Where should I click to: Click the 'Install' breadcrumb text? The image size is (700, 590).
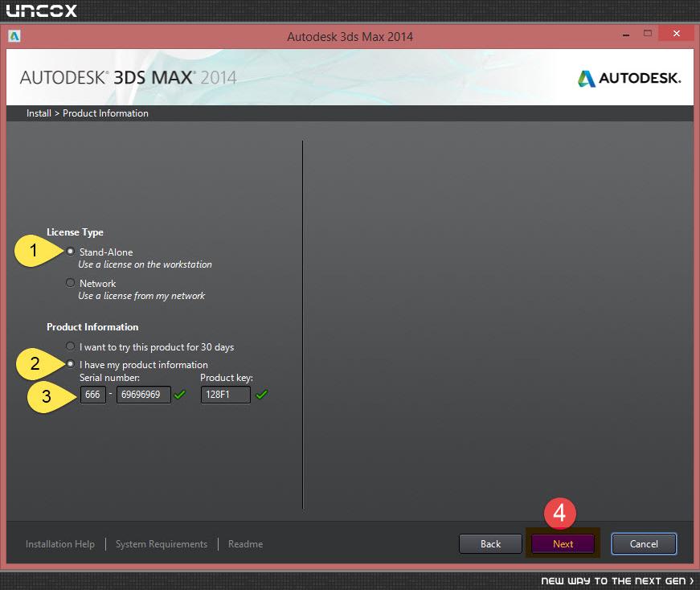pos(39,113)
